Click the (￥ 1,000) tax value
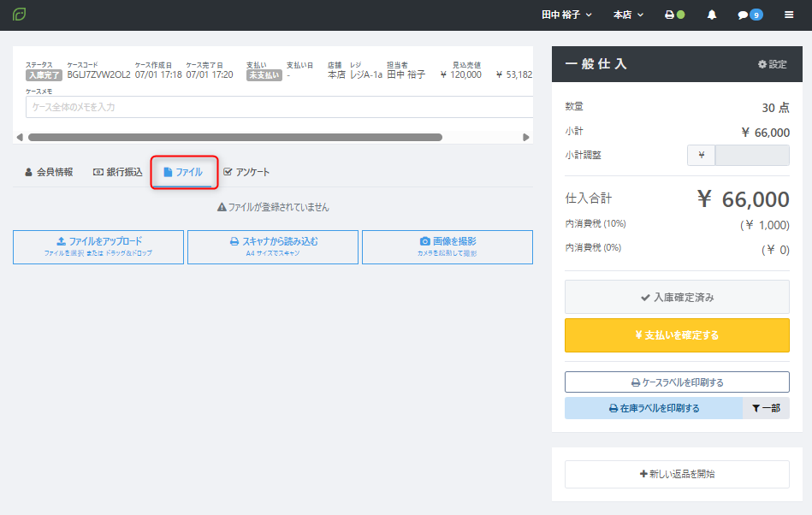Image resolution: width=812 pixels, height=515 pixels. pyautogui.click(x=764, y=225)
